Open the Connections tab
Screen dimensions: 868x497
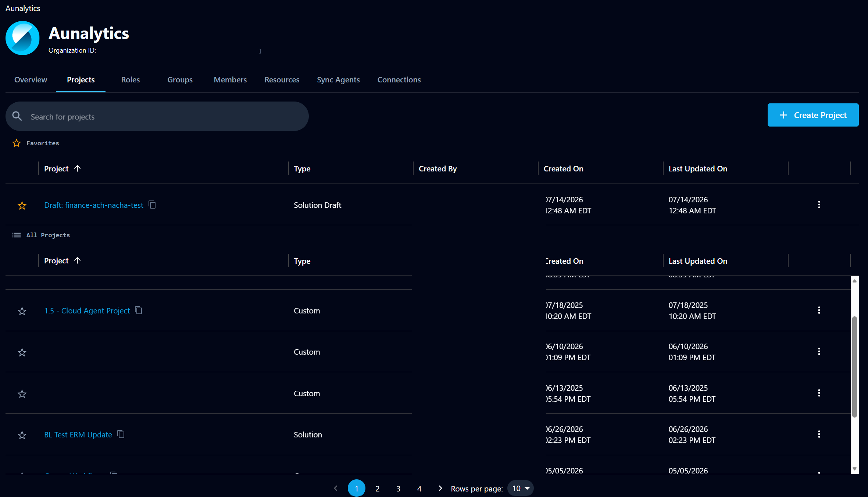click(x=399, y=79)
